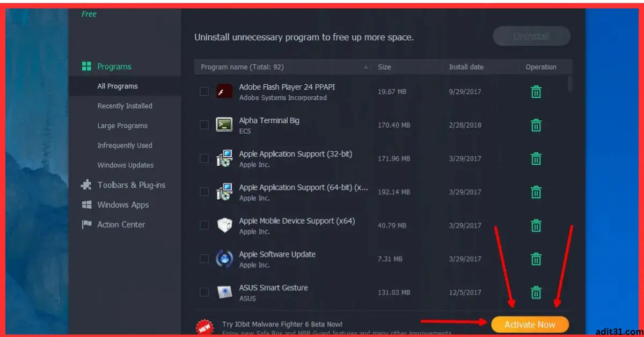Tick the Alpha Terminal Big checkbox

click(204, 125)
